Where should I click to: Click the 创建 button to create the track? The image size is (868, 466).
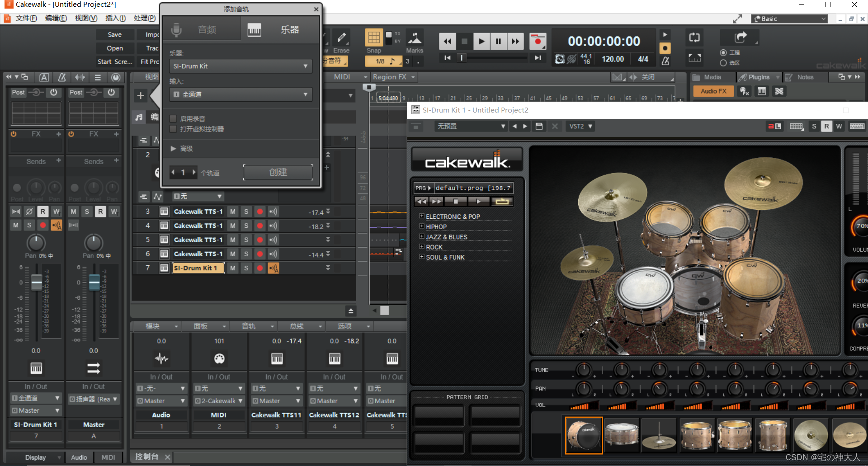(278, 172)
